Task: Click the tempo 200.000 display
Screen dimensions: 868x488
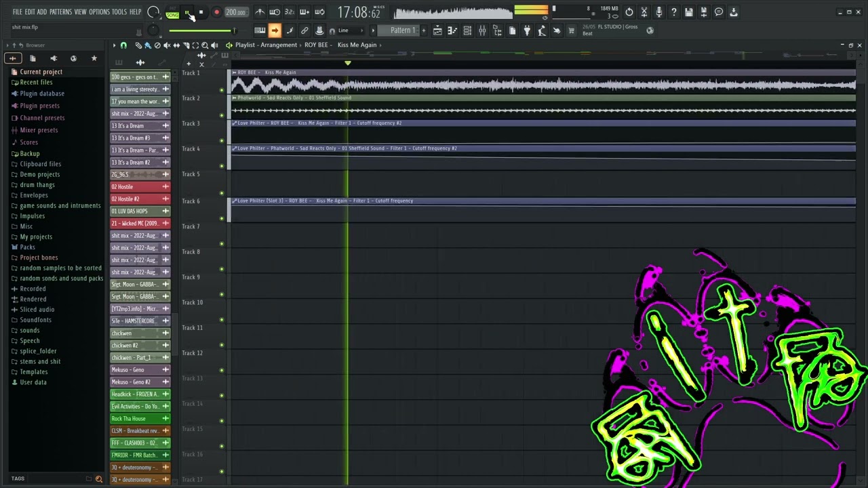Action: (235, 12)
